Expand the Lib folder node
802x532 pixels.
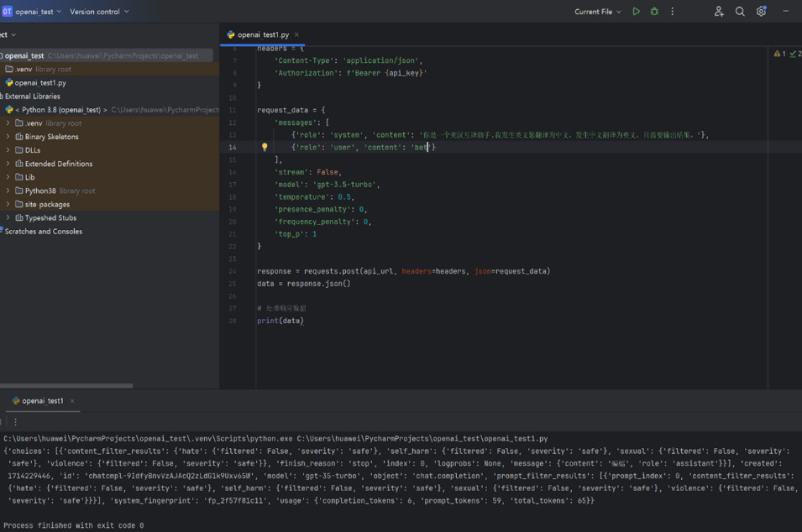(x=8, y=177)
